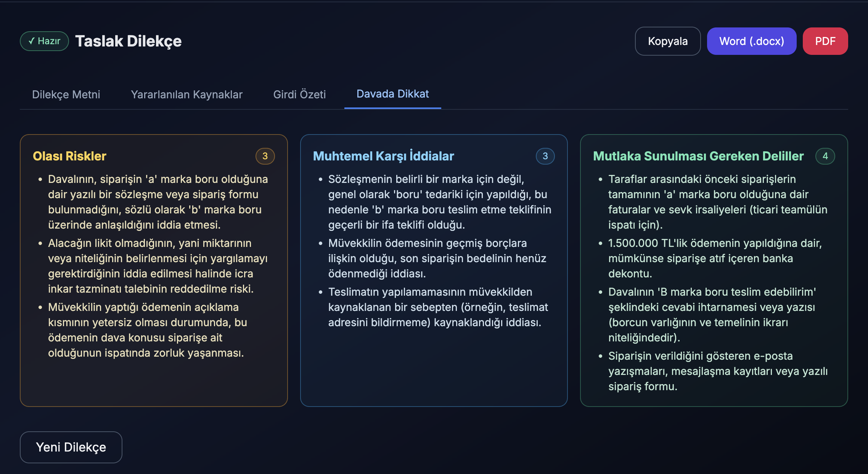Copy the draft with Kopyala button

coord(667,41)
